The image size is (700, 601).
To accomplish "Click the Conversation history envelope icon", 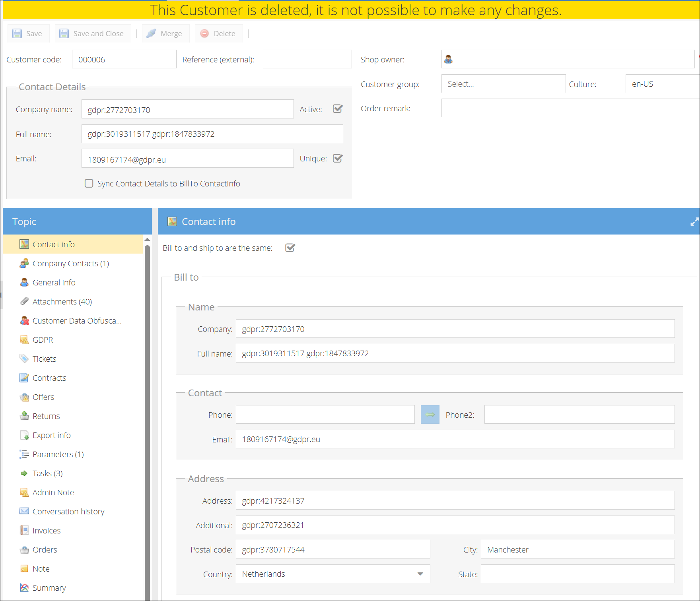I will (x=24, y=511).
